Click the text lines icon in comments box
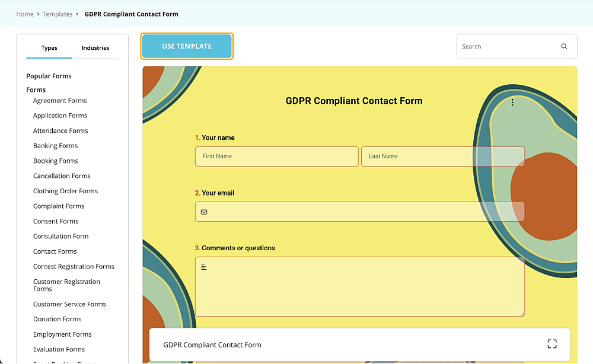 pyautogui.click(x=204, y=267)
